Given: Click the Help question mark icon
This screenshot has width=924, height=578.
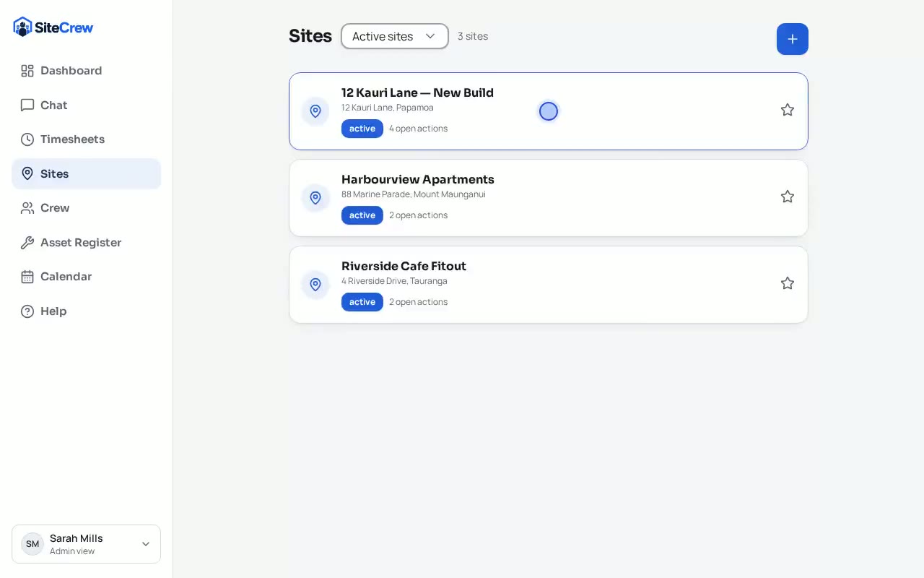Looking at the screenshot, I should pos(27,311).
